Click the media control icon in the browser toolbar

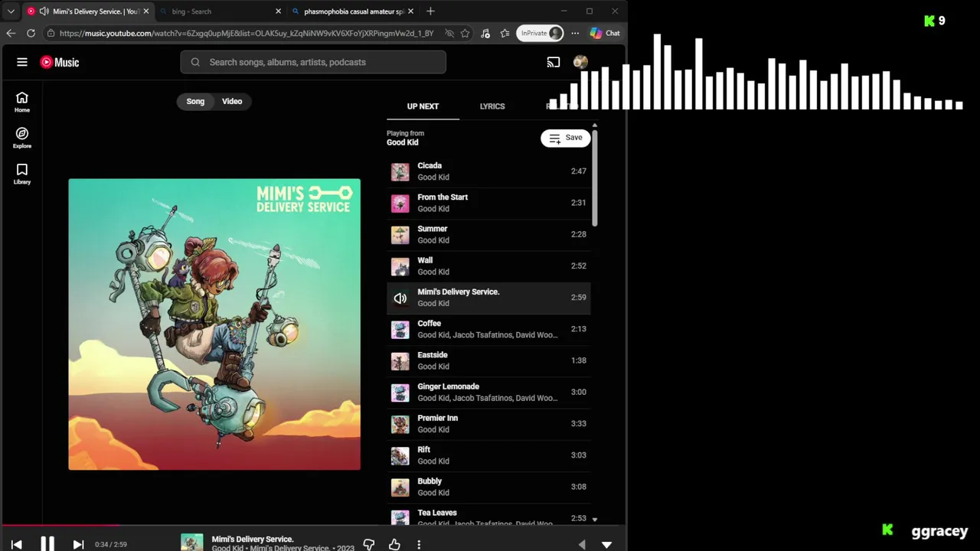click(485, 33)
